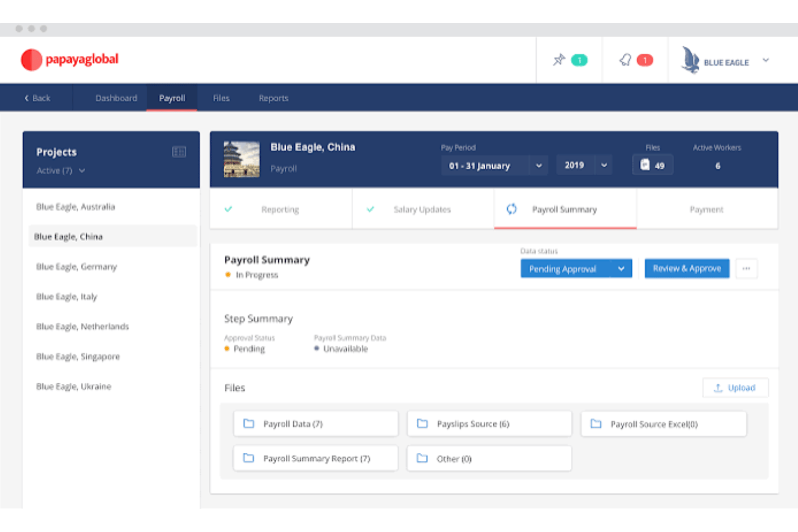Open the more options ellipsis button
The height and width of the screenshot is (532, 798).
(x=746, y=268)
